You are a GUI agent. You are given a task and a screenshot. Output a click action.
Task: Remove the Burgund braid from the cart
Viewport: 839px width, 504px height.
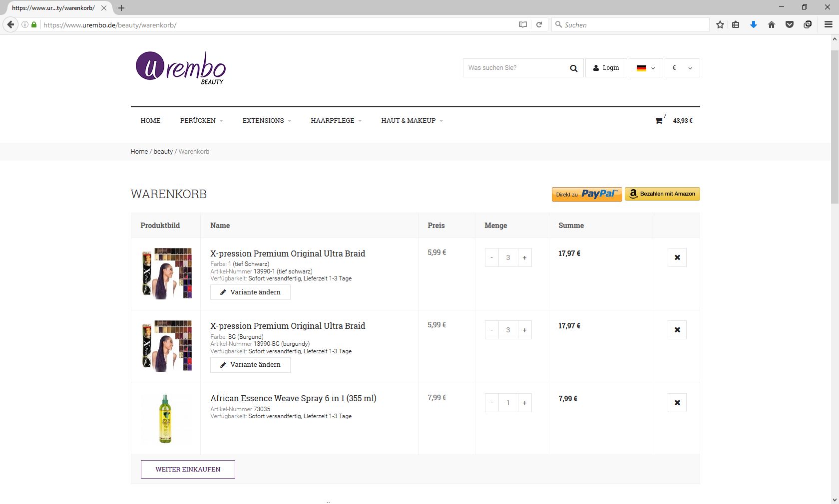677,330
